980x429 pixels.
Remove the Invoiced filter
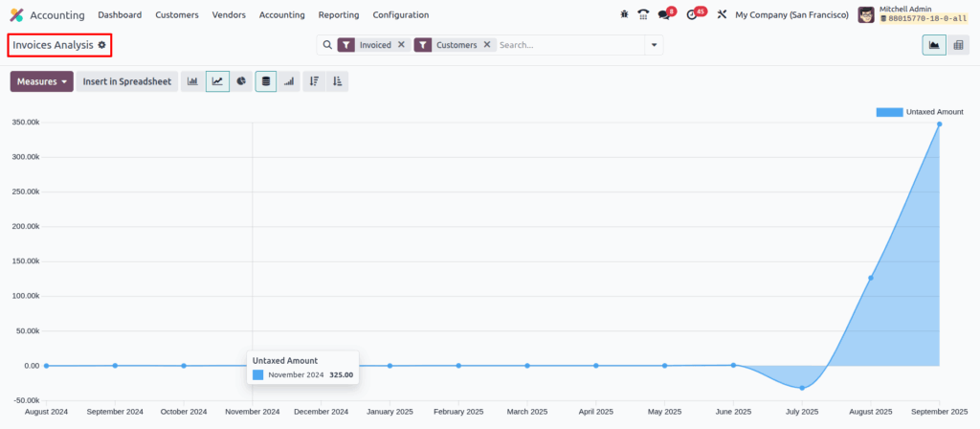tap(401, 45)
